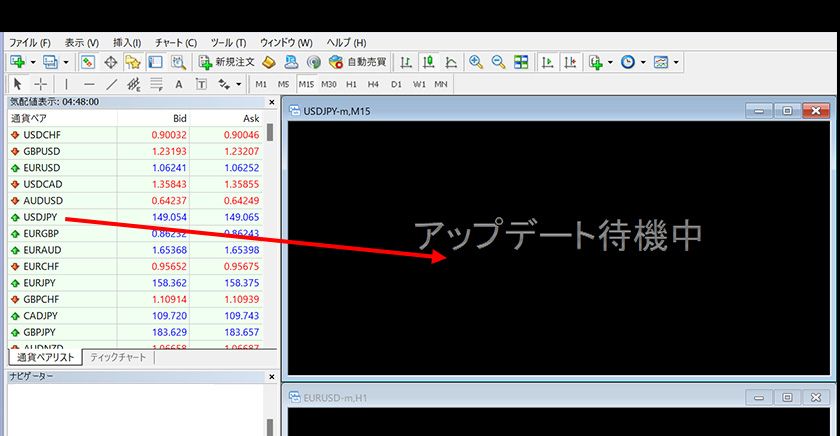Open the チャート (C) menu

pyautogui.click(x=176, y=43)
